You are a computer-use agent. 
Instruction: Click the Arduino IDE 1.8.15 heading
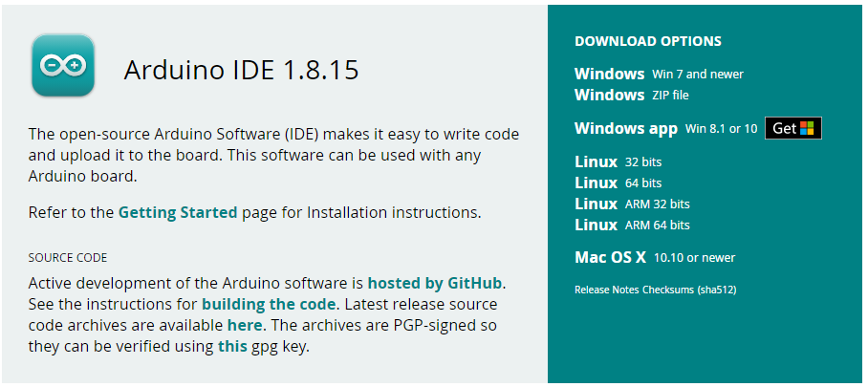coord(241,71)
